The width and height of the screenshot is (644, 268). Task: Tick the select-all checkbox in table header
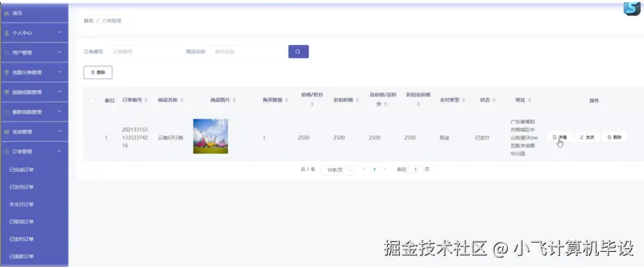pos(93,100)
